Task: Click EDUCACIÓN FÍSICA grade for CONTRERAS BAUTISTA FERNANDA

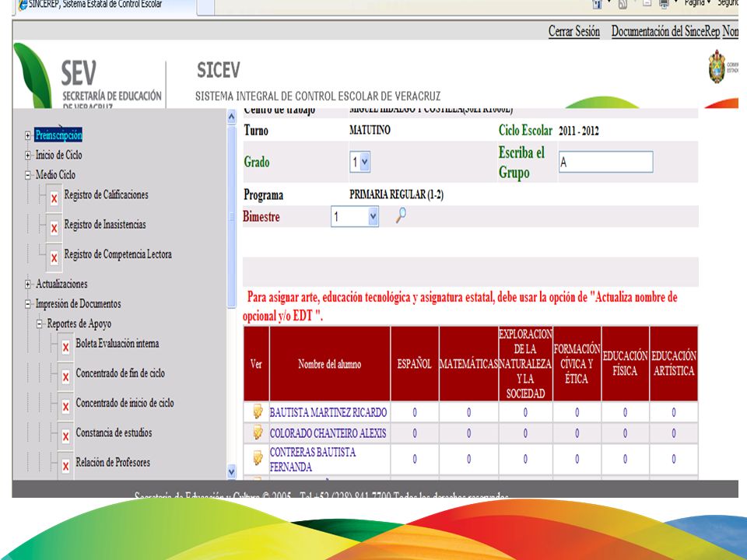Action: click(625, 459)
